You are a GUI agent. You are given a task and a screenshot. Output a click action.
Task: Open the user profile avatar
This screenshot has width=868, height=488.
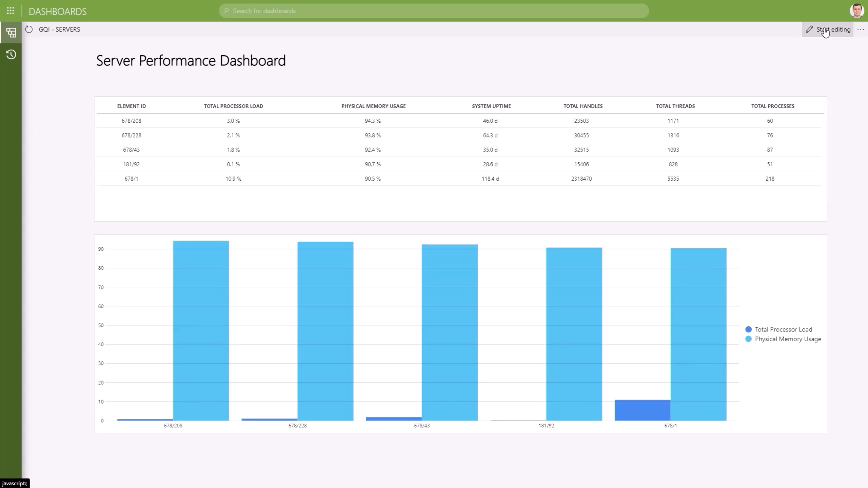[x=856, y=11]
